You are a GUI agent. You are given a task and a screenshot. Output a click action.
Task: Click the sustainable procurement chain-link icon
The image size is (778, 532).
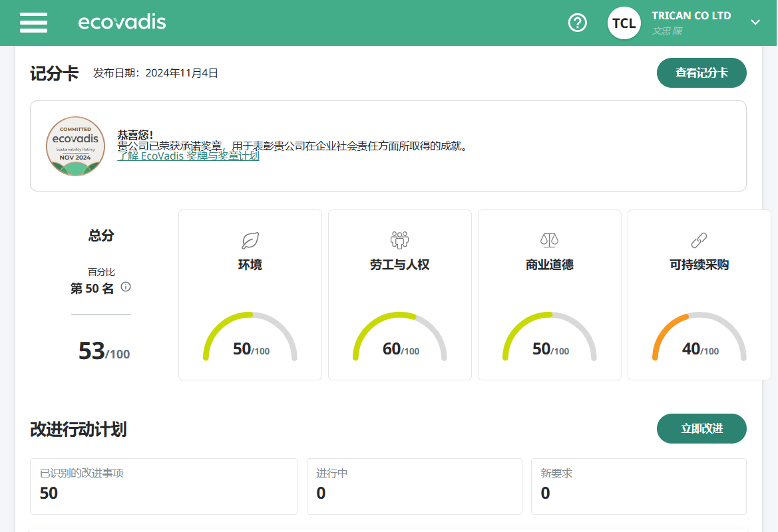click(699, 240)
